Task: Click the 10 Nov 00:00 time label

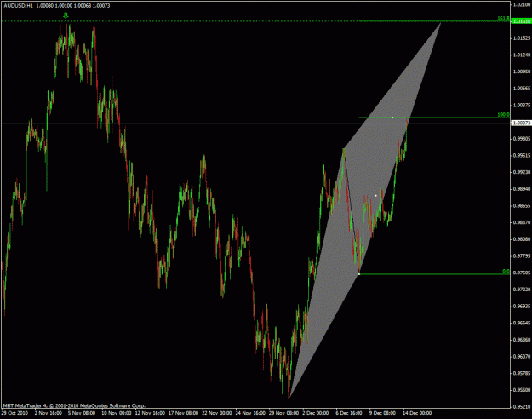Action: [x=117, y=413]
